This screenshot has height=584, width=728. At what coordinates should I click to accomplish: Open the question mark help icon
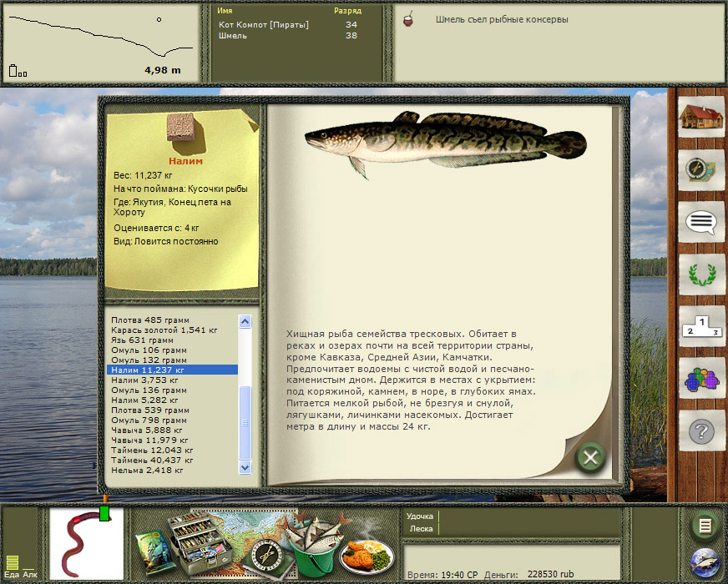coord(700,431)
